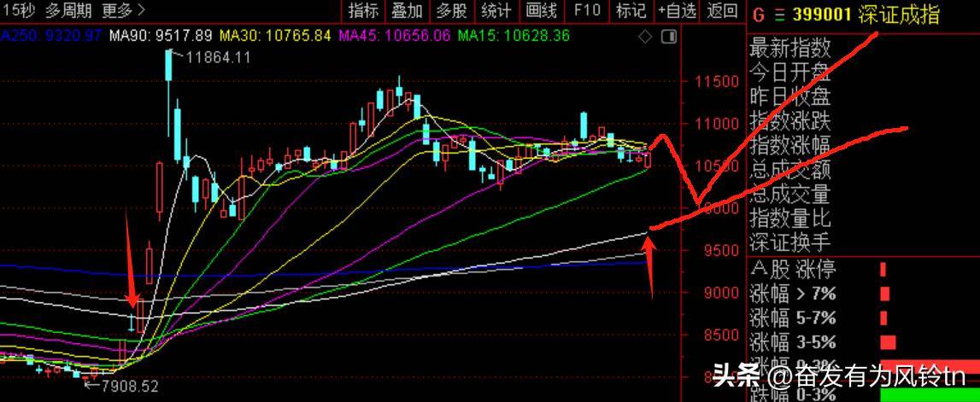Open the 多周期 multi-period view

click(x=68, y=10)
